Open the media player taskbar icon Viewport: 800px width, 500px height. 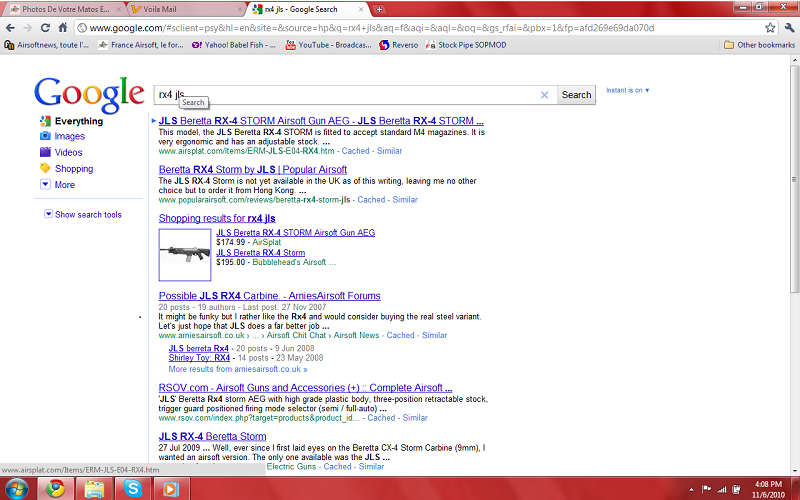170,489
